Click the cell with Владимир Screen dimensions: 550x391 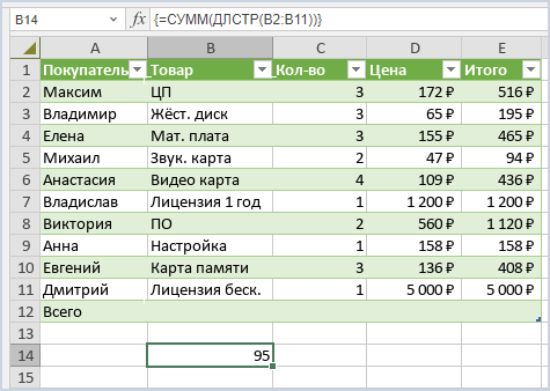tap(94, 114)
